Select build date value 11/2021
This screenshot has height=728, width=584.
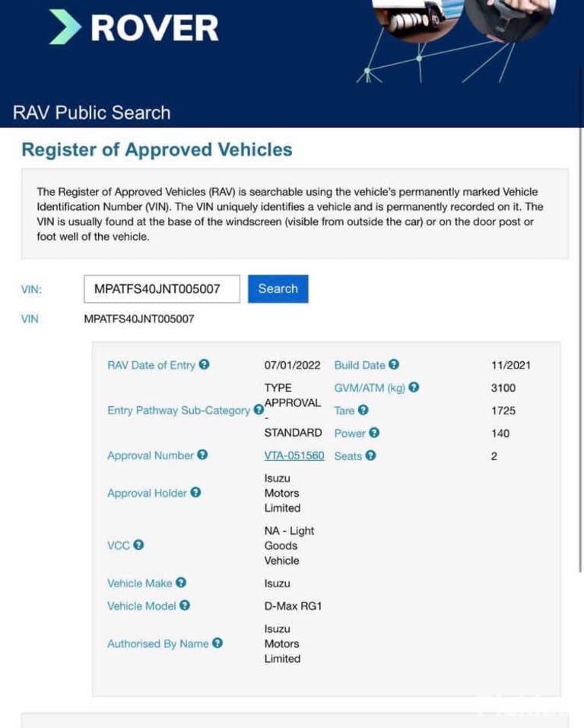point(511,365)
